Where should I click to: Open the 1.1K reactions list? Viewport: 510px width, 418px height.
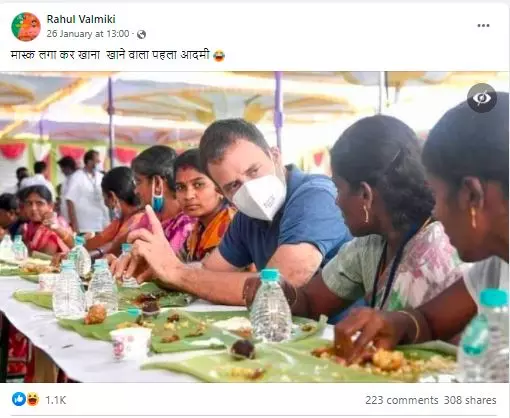(x=56, y=400)
